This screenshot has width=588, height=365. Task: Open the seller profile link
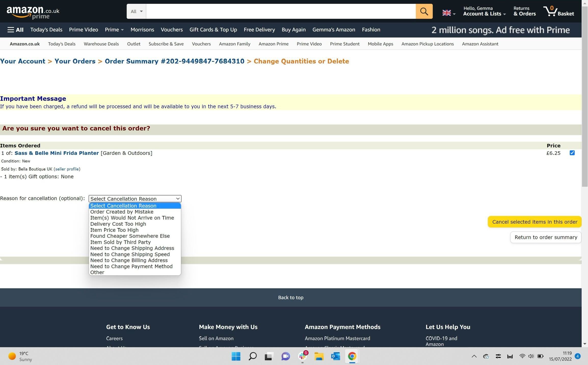[67, 169]
